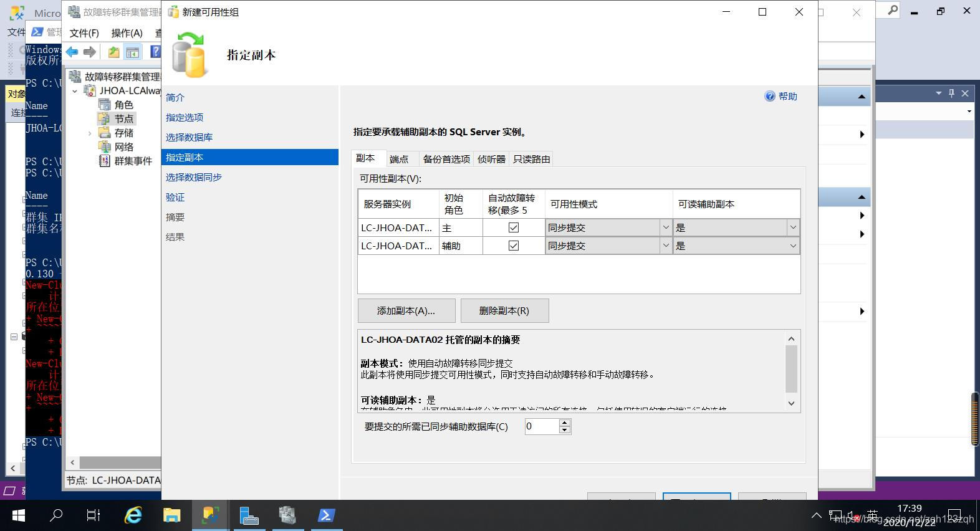980x531 pixels.
Task: Collapse the upper section arrow in actions pane
Action: point(862,97)
